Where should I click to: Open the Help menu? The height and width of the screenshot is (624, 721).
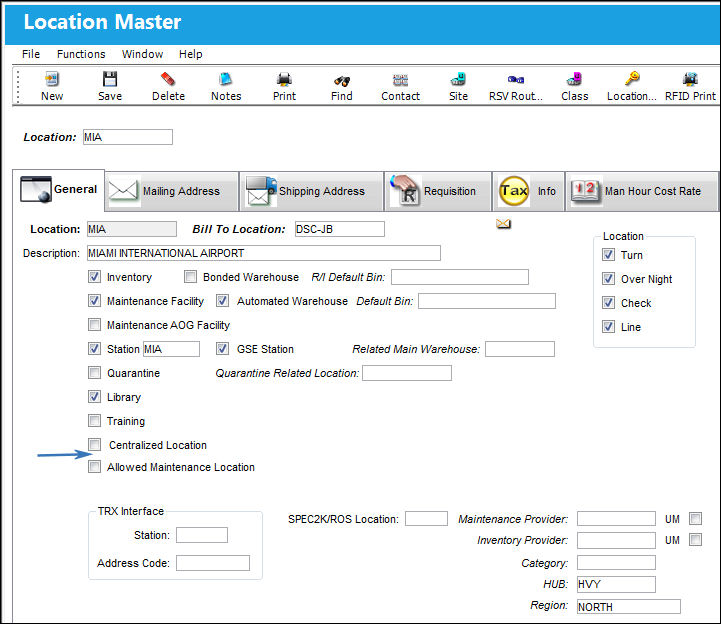[x=190, y=54]
